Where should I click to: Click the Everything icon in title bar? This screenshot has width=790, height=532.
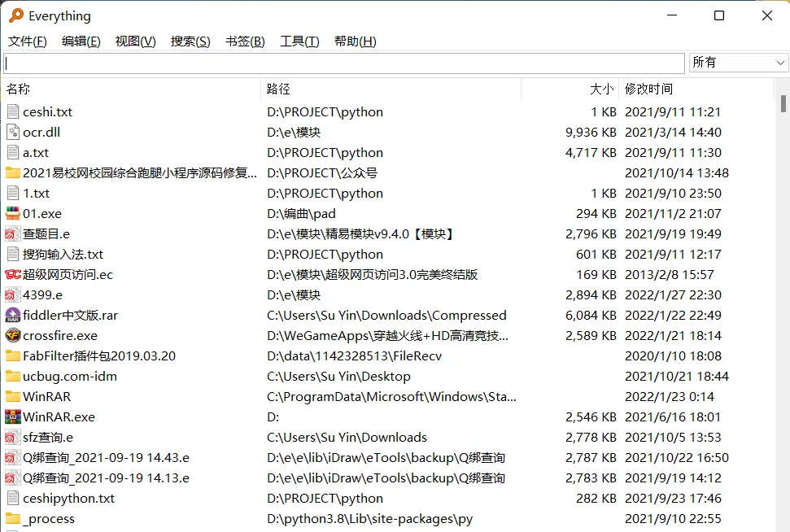pyautogui.click(x=15, y=15)
